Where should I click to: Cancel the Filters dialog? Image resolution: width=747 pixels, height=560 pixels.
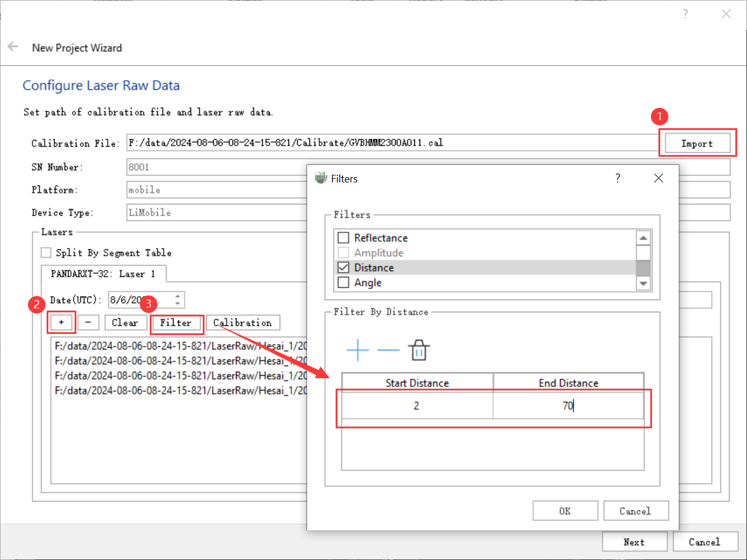[x=636, y=511]
